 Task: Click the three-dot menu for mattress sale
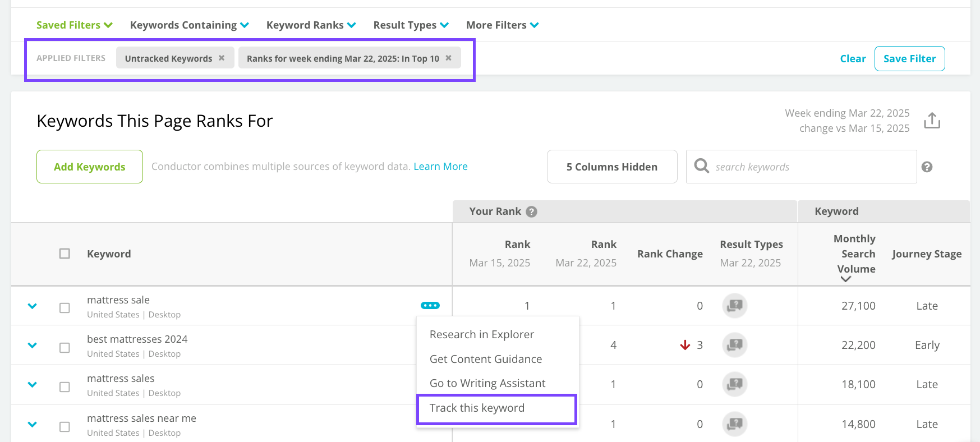point(430,306)
